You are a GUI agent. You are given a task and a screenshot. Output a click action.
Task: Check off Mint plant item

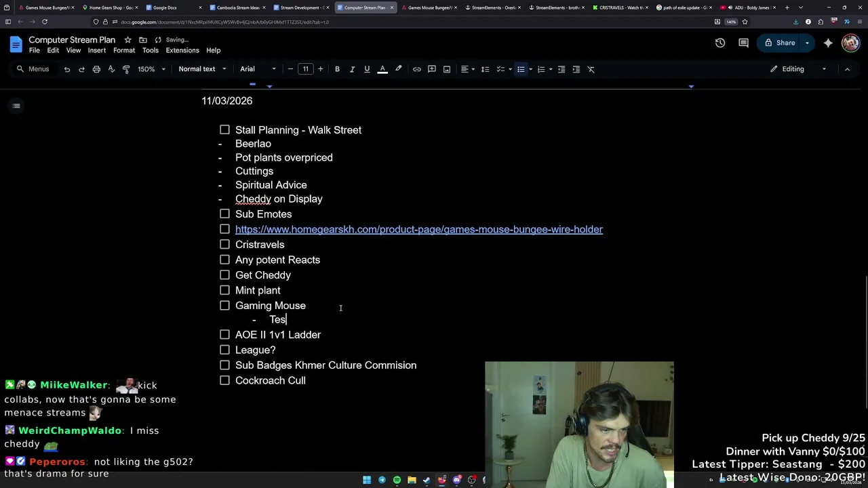pyautogui.click(x=224, y=290)
